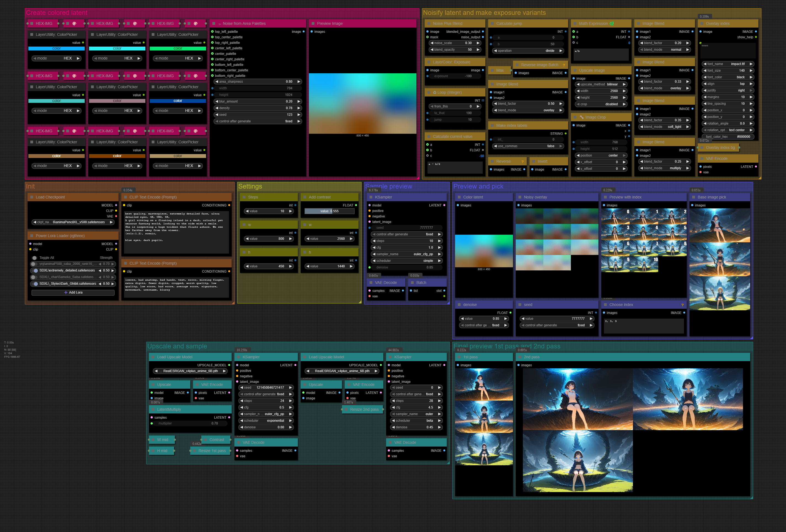Open blend_mode dropdown set to soft_light
This screenshot has height=532, width=786.
point(664,127)
